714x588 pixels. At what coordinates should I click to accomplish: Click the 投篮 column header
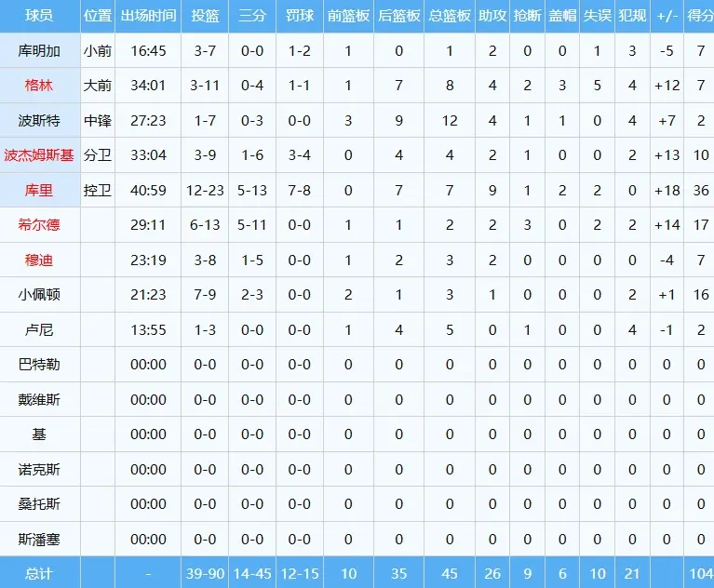click(205, 16)
